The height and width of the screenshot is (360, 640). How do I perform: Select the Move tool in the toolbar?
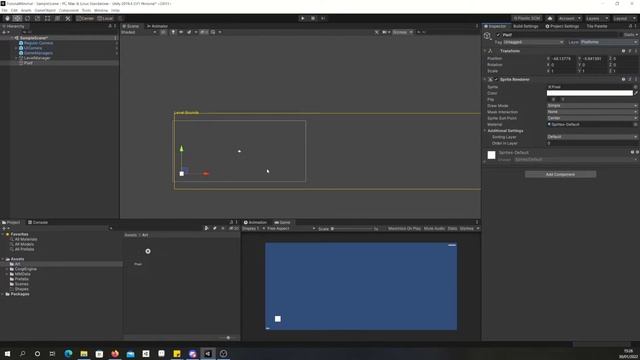tap(17, 18)
